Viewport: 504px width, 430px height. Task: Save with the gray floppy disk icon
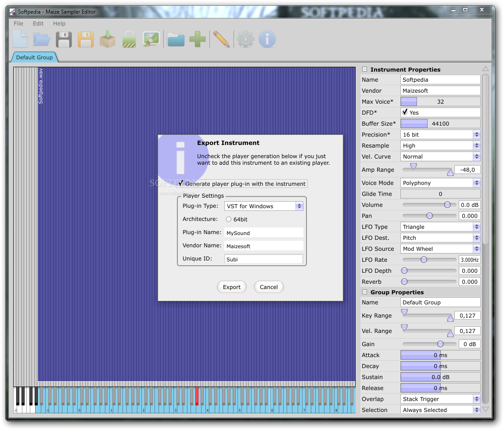(64, 40)
